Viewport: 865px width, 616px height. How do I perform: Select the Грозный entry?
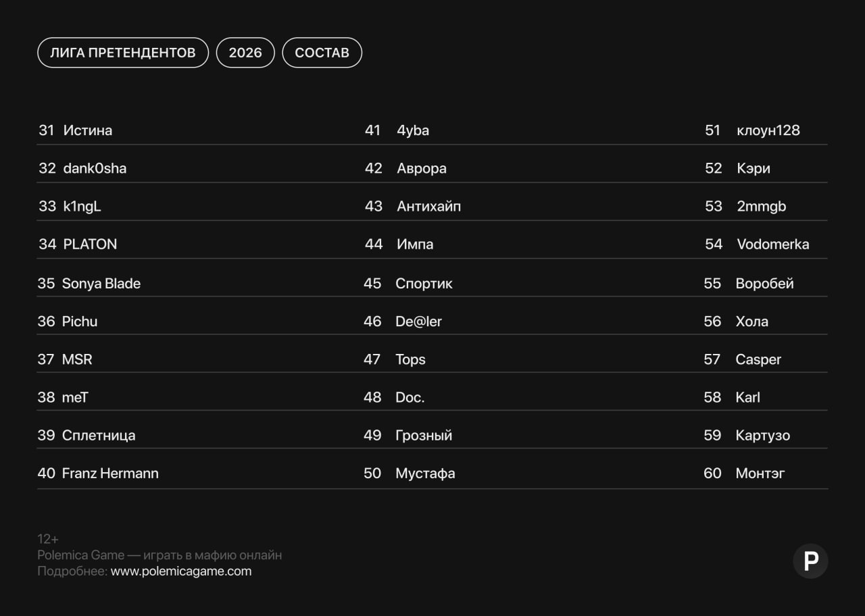click(x=424, y=436)
